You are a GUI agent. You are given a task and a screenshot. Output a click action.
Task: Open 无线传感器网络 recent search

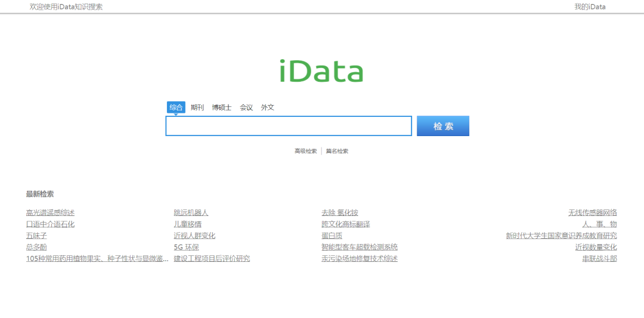point(592,213)
